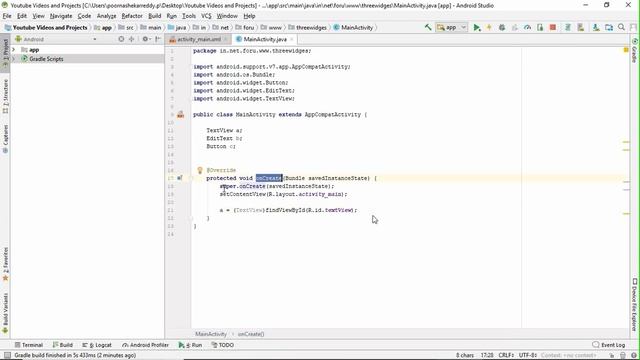Image resolution: width=640 pixels, height=360 pixels.
Task: Click the override gutter icon beside onCreate
Action: pyautogui.click(x=180, y=178)
